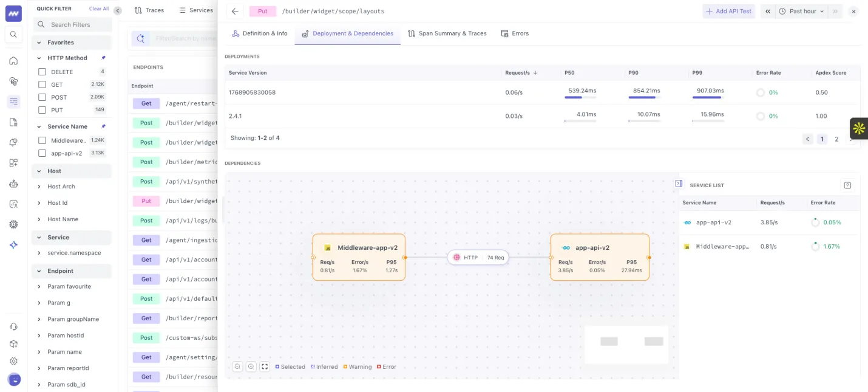This screenshot has width=868, height=392.
Task: Fit dependency graph to screen
Action: pyautogui.click(x=265, y=366)
